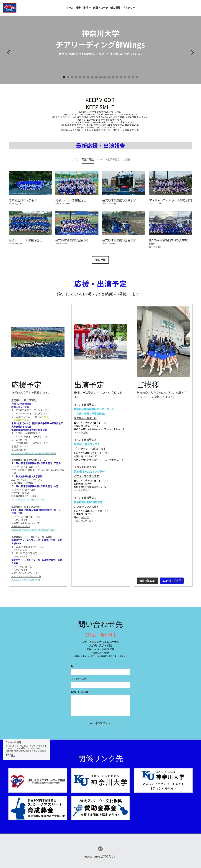Click the 横浜市西区制80周年記念 event title
201x868 pixels.
click(88, 502)
